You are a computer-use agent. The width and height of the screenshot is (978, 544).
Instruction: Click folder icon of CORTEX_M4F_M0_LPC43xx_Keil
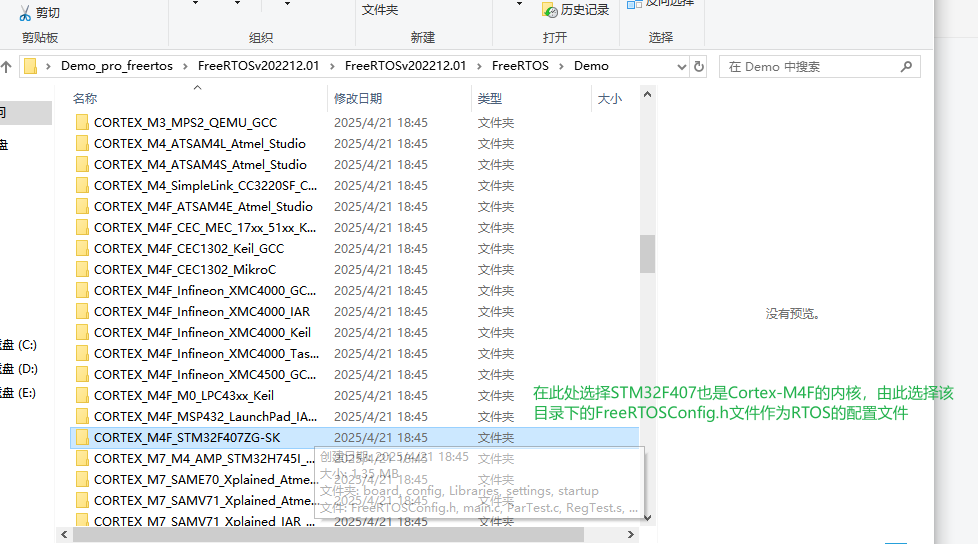[82, 396]
